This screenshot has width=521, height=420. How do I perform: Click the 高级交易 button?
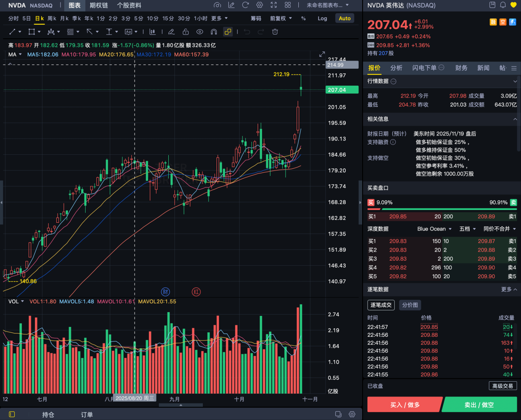[502, 386]
